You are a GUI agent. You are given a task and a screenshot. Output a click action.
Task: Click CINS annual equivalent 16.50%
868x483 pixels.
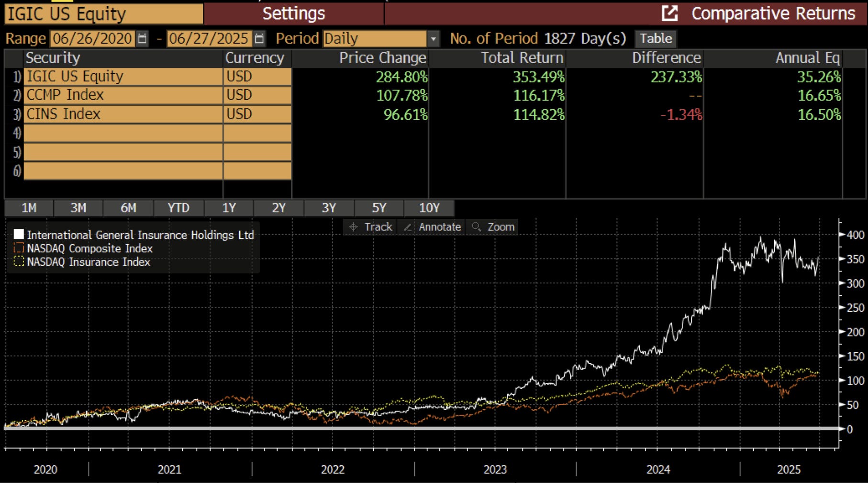click(819, 114)
